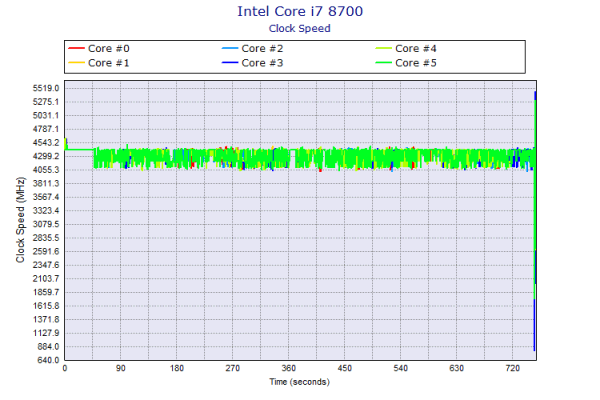Click the vertical clock spike at chart's end

pos(535,221)
